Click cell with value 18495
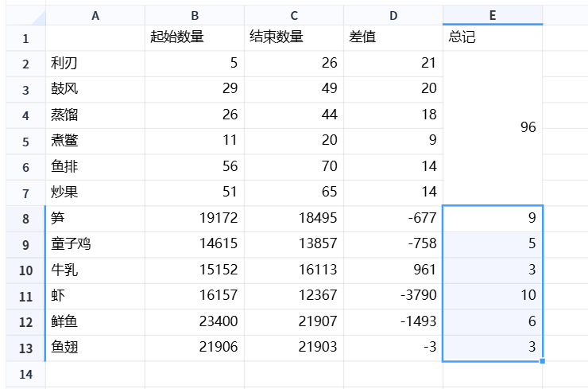 pos(294,219)
